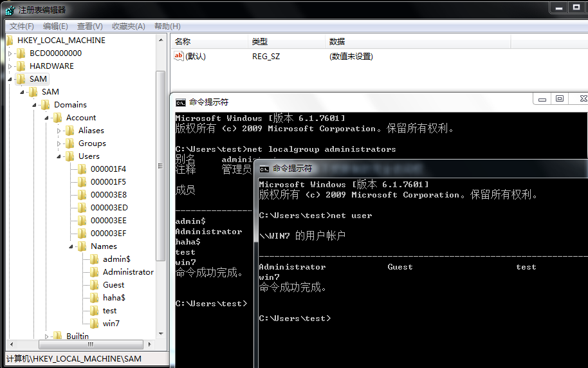
Task: Click the tree vertical scrollbar thumb
Action: [160, 166]
